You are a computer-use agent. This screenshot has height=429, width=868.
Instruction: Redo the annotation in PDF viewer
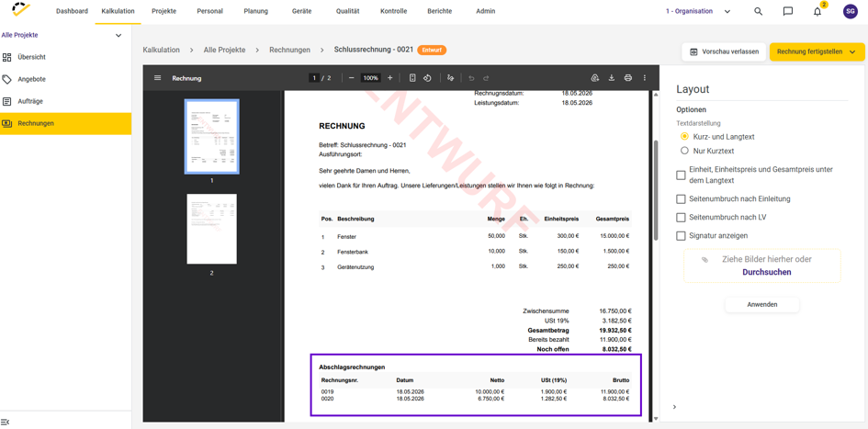click(486, 78)
